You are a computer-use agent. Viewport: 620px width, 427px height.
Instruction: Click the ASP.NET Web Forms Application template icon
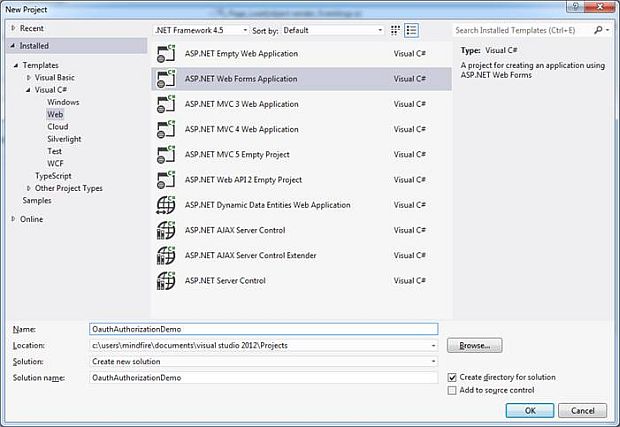[166, 79]
